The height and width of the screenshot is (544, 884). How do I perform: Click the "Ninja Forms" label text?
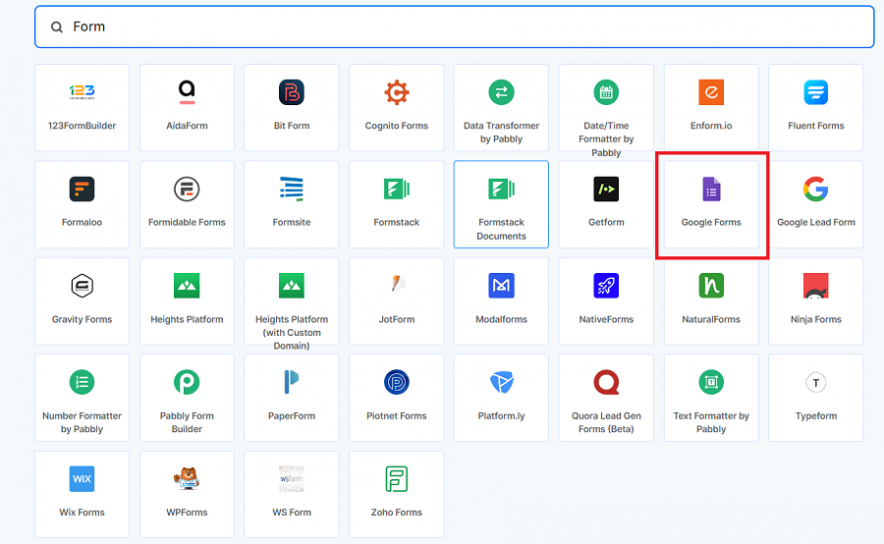click(x=816, y=320)
